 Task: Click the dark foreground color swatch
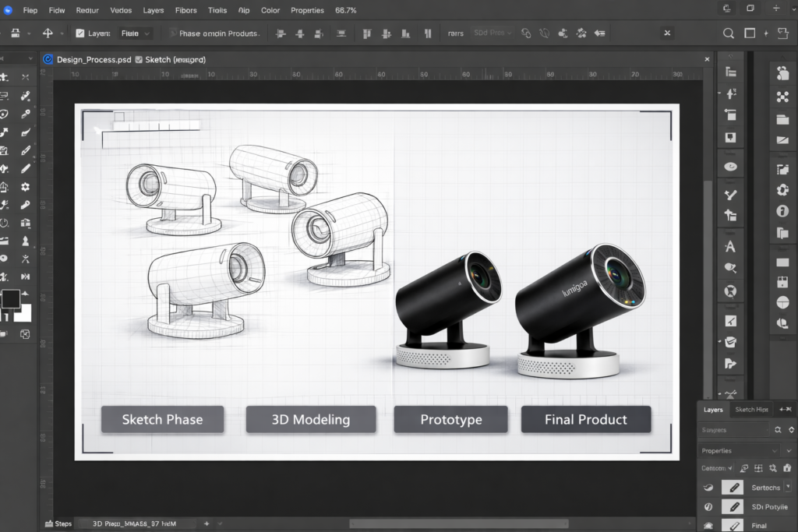tap(11, 299)
